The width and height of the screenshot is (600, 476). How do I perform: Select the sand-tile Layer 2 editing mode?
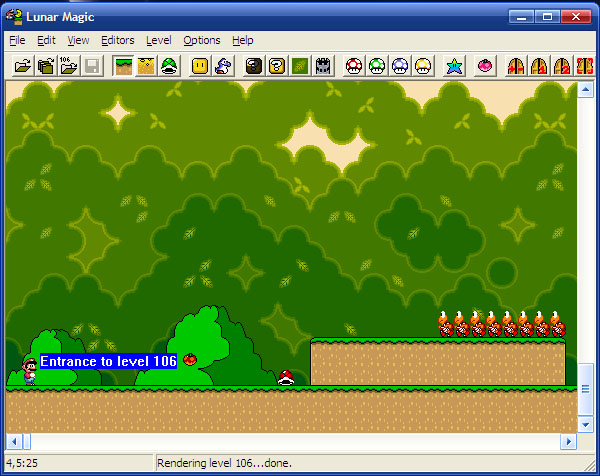(x=146, y=66)
